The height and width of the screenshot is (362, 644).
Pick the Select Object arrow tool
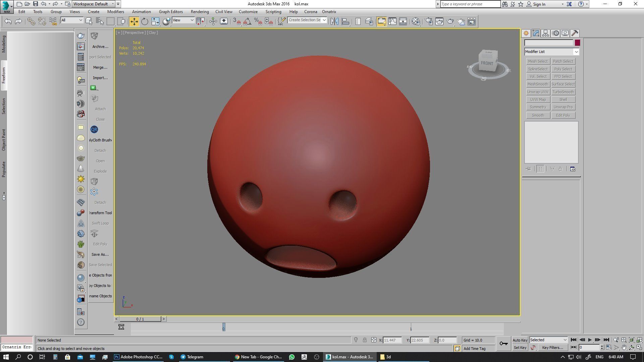(x=89, y=21)
